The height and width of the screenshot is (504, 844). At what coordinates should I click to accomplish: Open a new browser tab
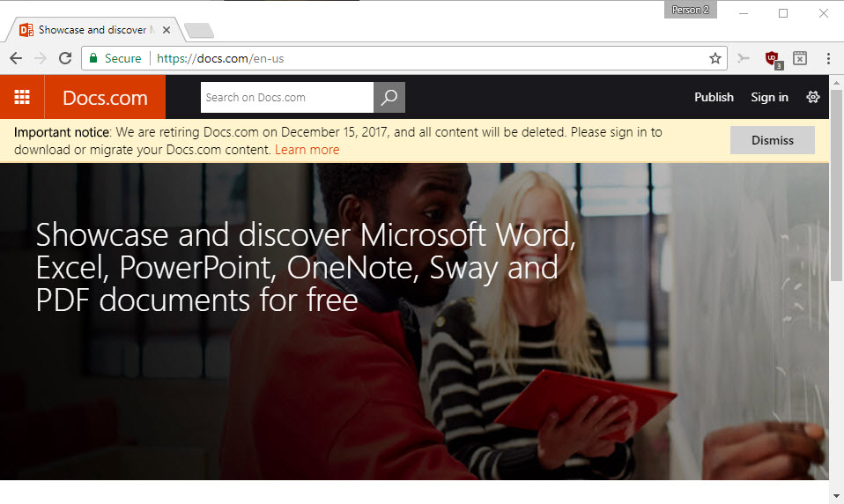click(x=199, y=31)
